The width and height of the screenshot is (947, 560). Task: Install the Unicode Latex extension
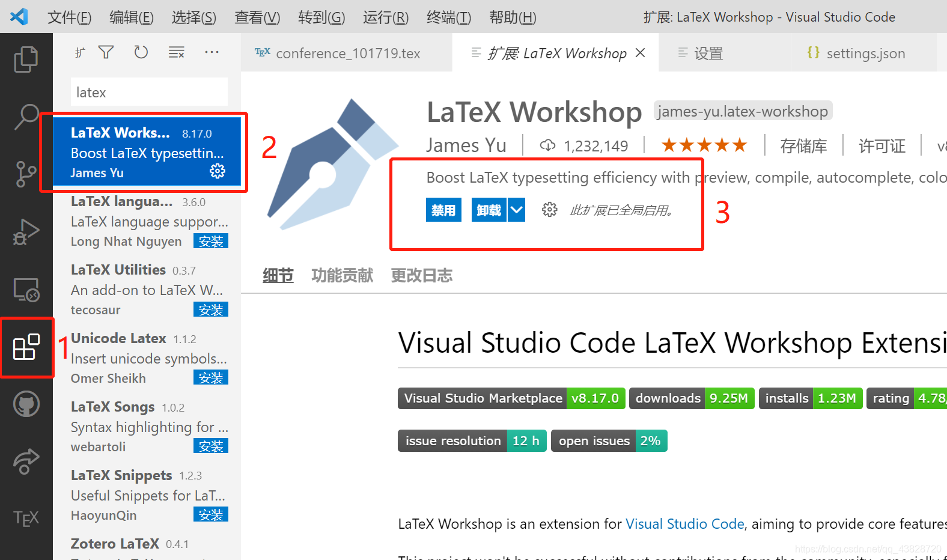pos(211,377)
